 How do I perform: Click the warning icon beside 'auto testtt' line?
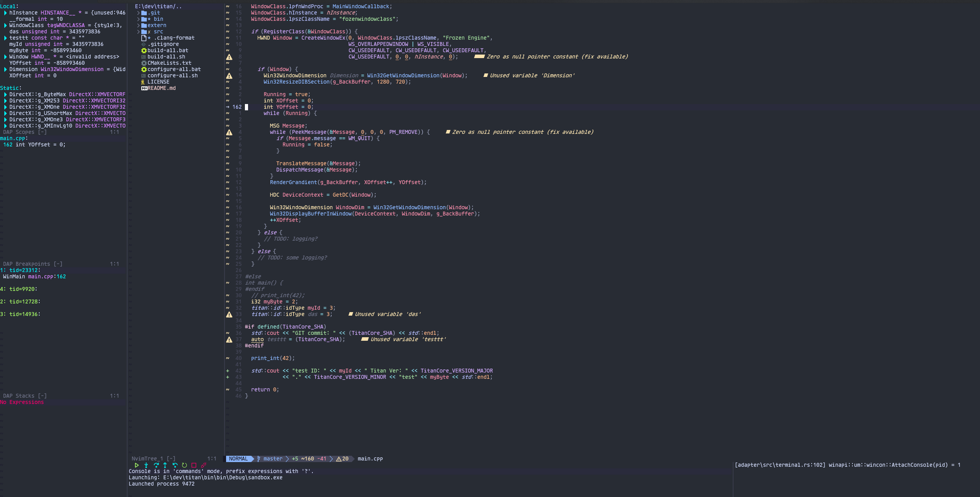click(229, 340)
